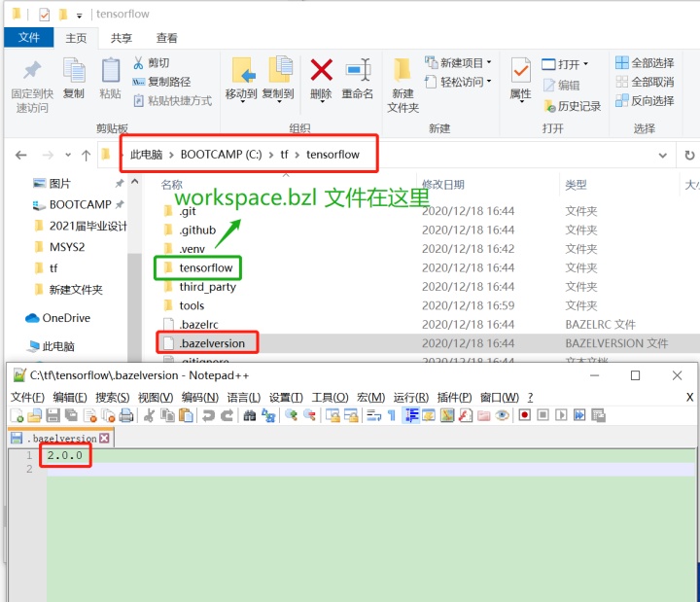
Task: Click the Undo arrow in Notepad++ toolbar
Action: click(208, 416)
